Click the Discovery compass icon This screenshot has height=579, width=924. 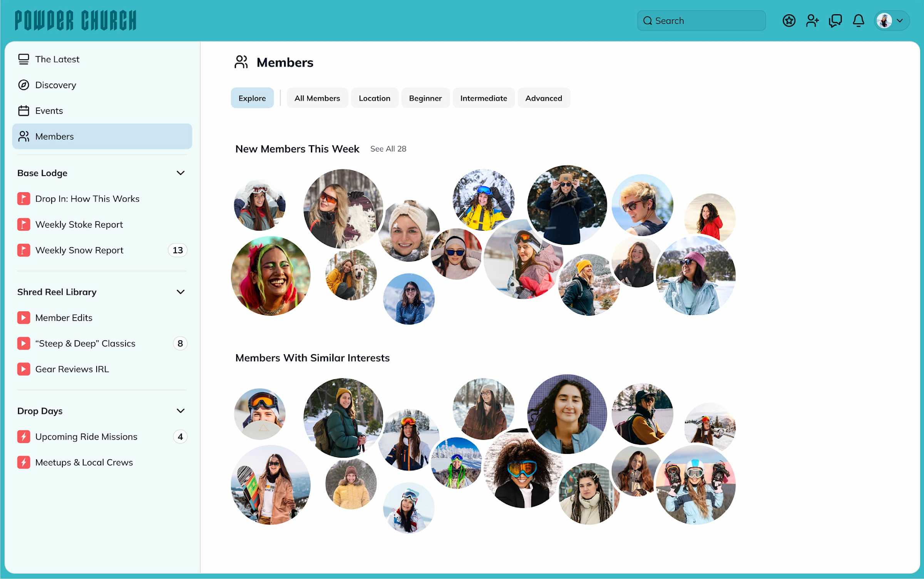23,85
